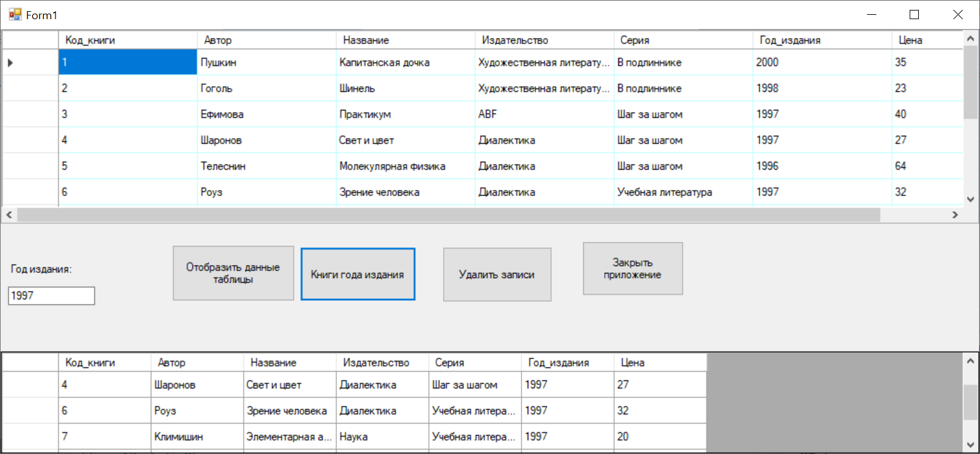Select the "Климишин" cell in bottom grid
The width and height of the screenshot is (980, 454).
[x=197, y=437]
